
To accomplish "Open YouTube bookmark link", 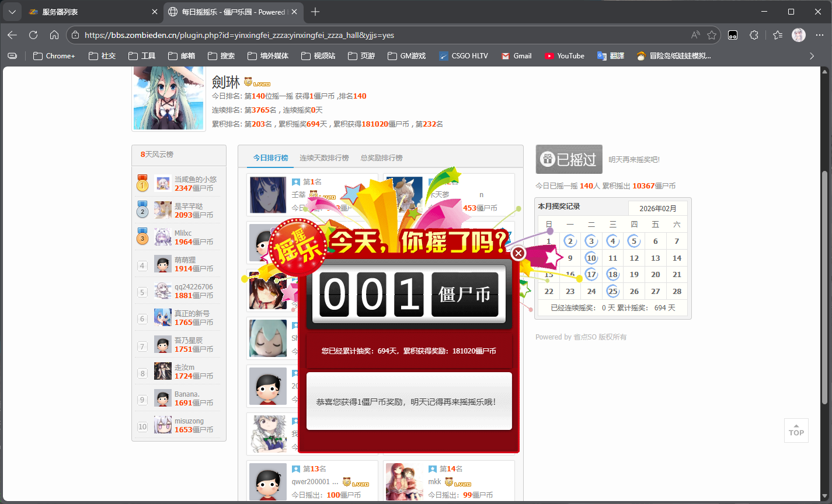I will coord(565,56).
